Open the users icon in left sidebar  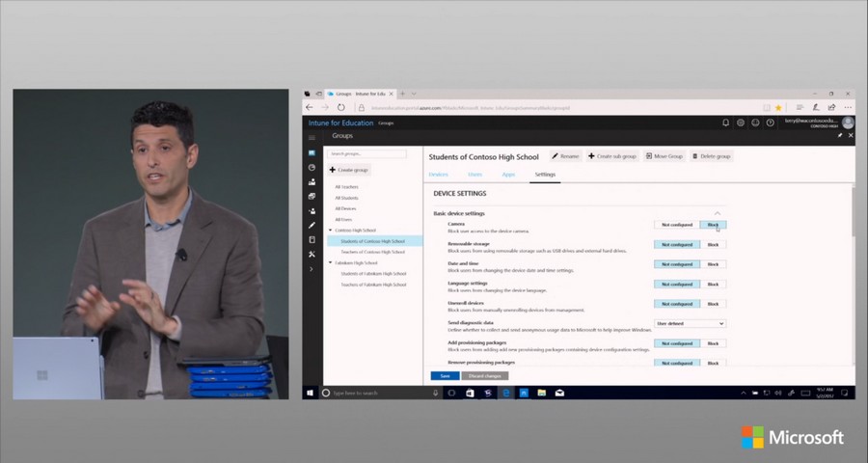click(312, 211)
